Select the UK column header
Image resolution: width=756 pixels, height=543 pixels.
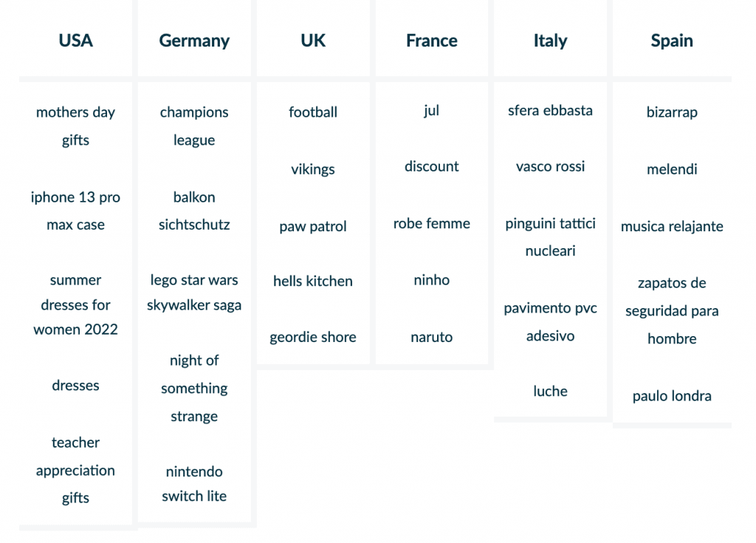point(313,41)
